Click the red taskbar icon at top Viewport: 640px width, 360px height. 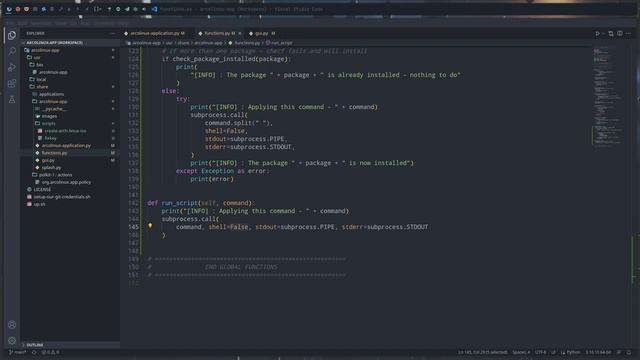[x=18, y=9]
